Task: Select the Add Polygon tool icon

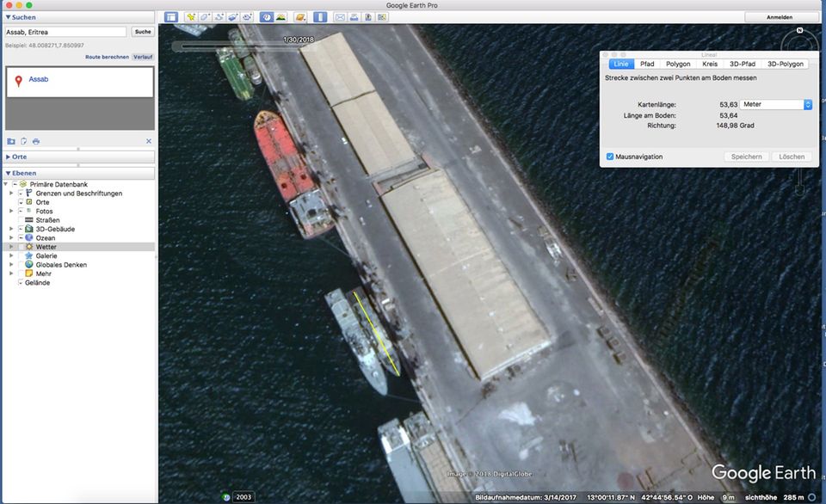Action: point(205,16)
